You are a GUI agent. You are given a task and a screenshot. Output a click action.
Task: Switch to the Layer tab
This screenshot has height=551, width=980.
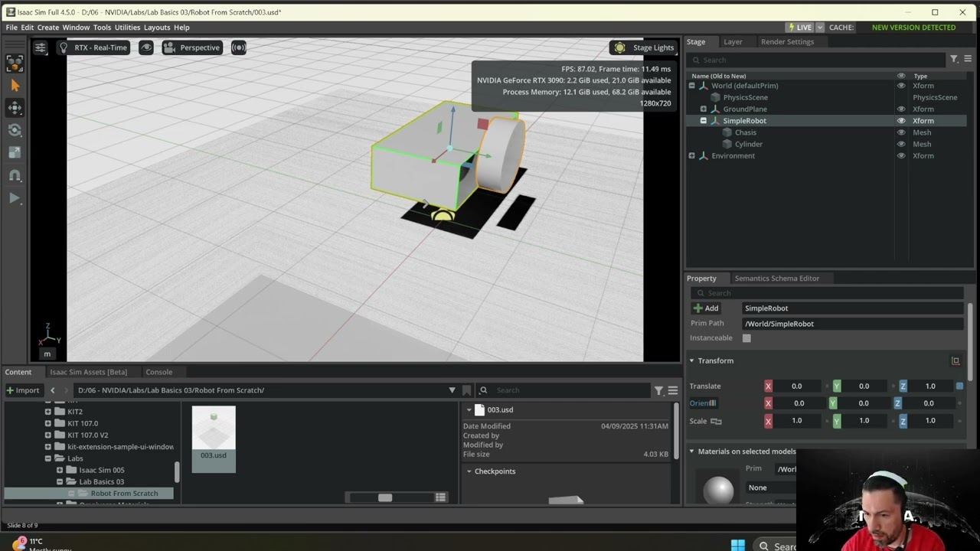pyautogui.click(x=733, y=42)
